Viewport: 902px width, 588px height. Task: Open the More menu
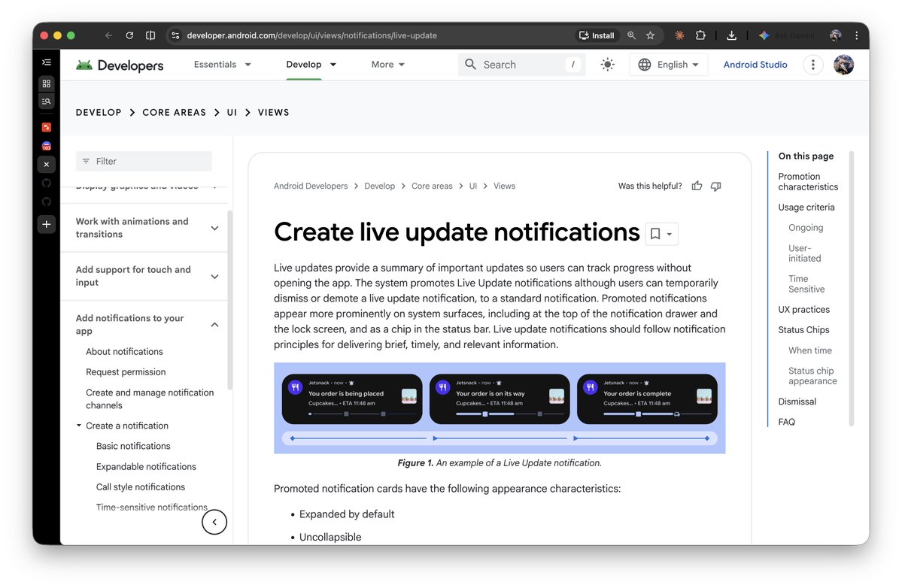(387, 65)
